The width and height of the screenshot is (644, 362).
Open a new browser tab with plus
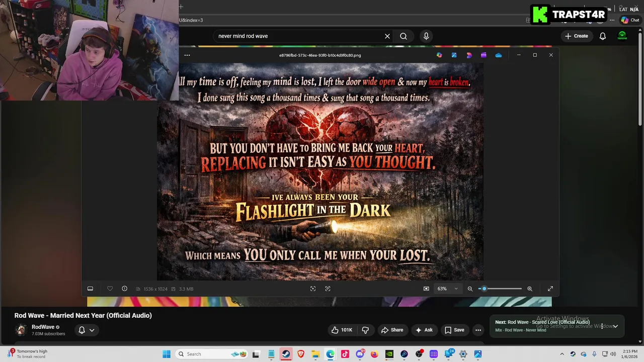pyautogui.click(x=181, y=7)
